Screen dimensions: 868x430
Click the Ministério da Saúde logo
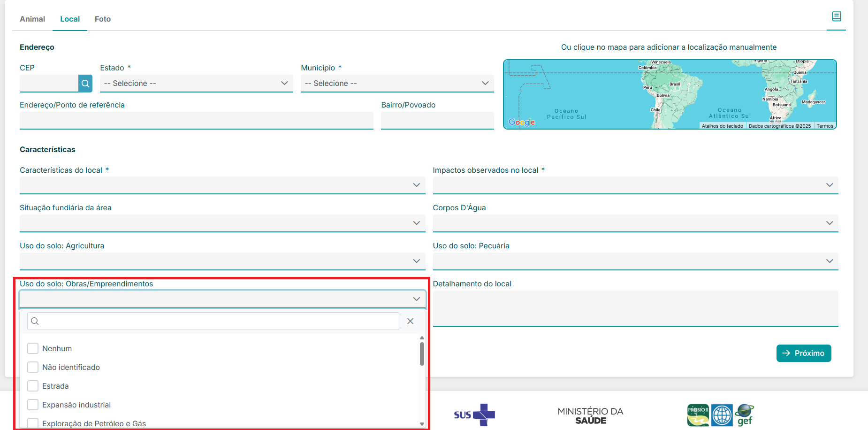(590, 415)
